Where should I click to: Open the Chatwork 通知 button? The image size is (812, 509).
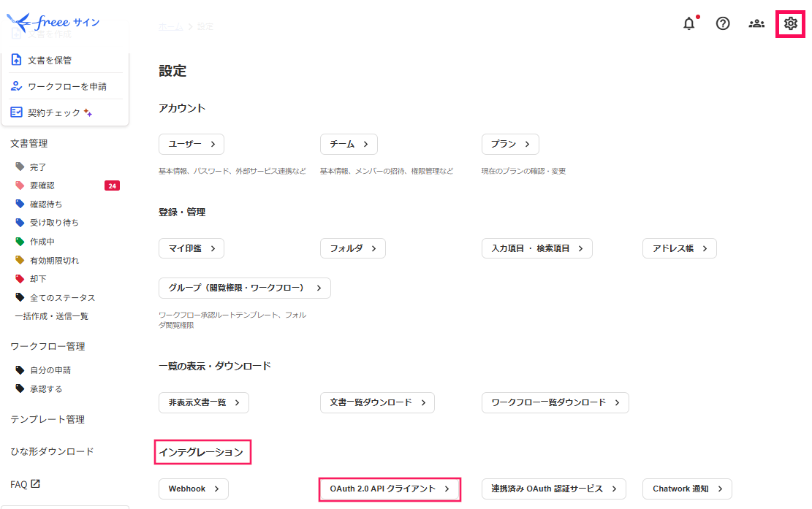tap(687, 489)
